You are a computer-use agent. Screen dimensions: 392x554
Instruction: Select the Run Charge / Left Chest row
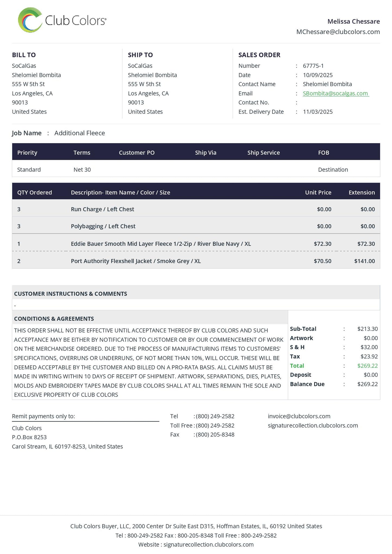102,209
